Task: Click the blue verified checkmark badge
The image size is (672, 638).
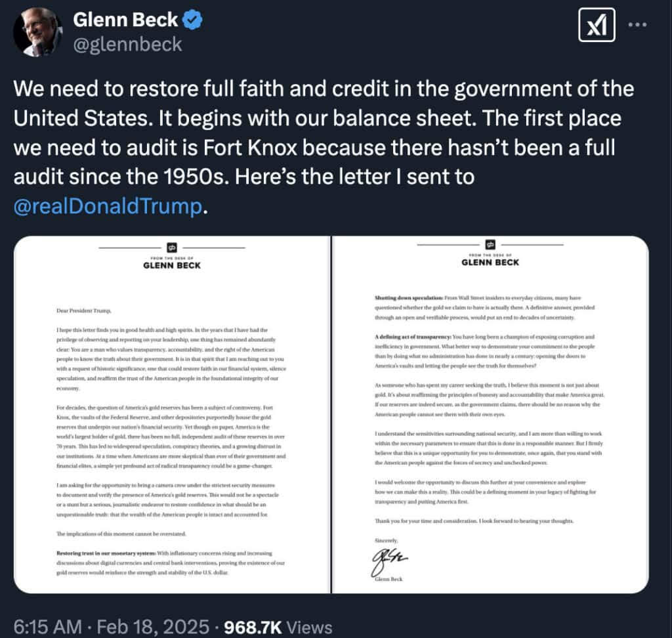Action: [x=192, y=20]
